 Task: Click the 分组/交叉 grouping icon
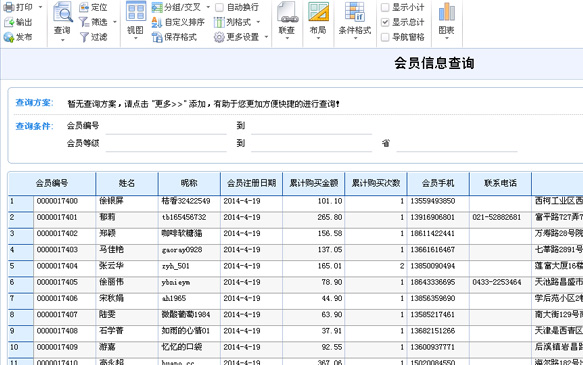pos(157,7)
